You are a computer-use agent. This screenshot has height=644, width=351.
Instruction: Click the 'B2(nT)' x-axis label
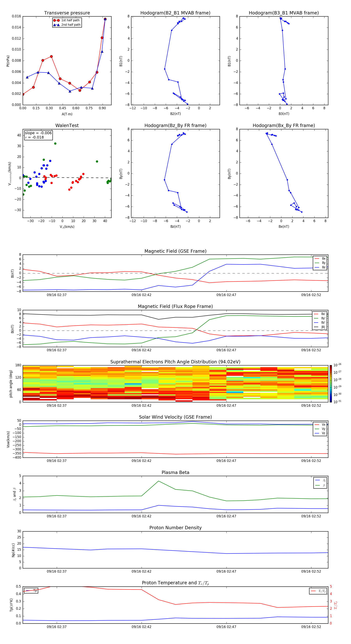tap(175, 114)
